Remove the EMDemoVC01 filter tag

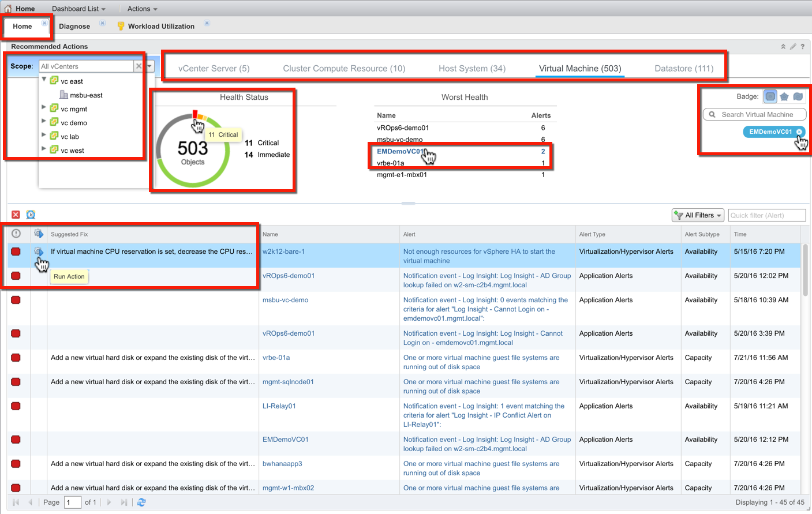(798, 132)
